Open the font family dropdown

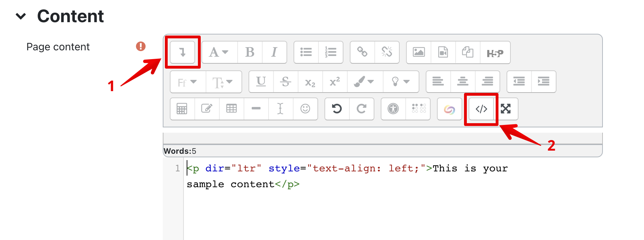[187, 82]
